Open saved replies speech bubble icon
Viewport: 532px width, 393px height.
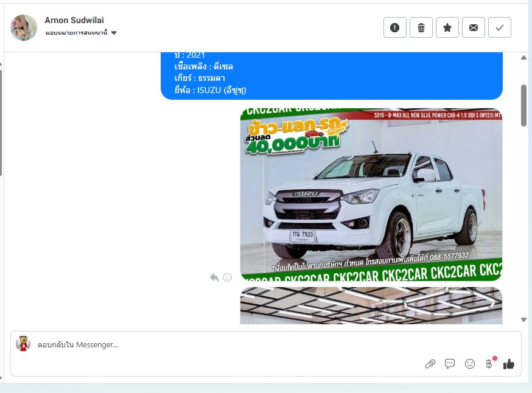[450, 364]
